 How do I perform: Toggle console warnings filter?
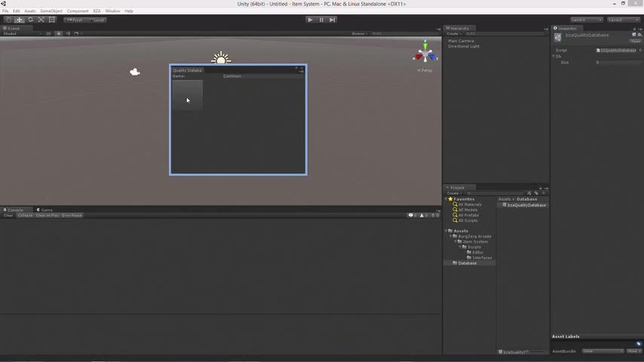(x=424, y=215)
